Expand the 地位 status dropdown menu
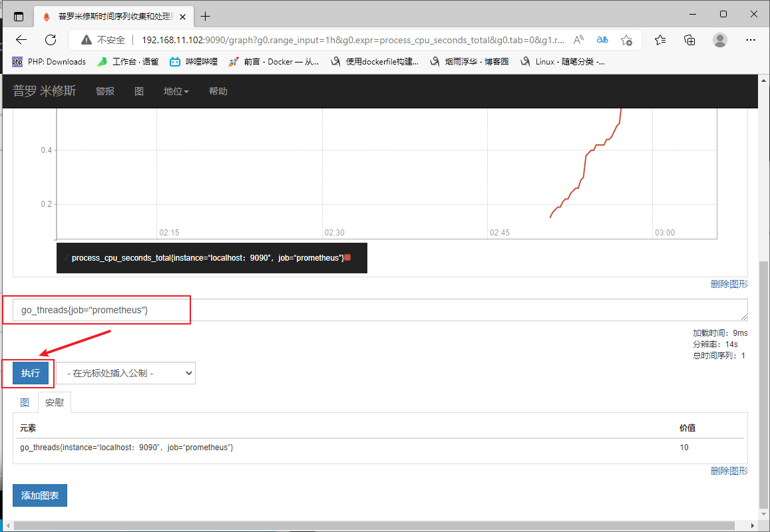 point(176,91)
